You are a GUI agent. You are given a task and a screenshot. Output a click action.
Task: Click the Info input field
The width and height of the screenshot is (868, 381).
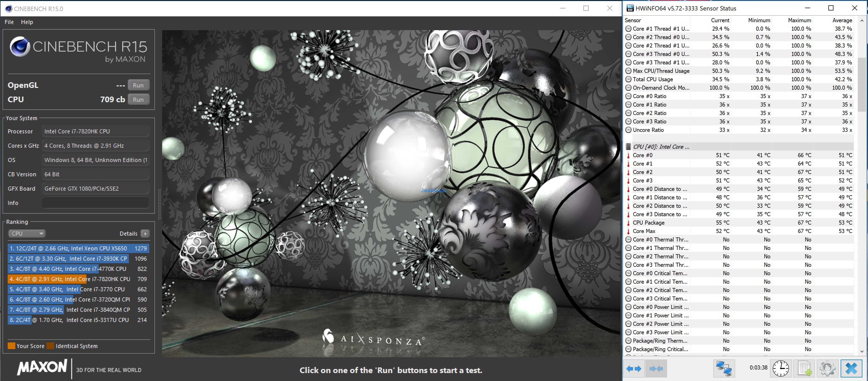click(95, 203)
